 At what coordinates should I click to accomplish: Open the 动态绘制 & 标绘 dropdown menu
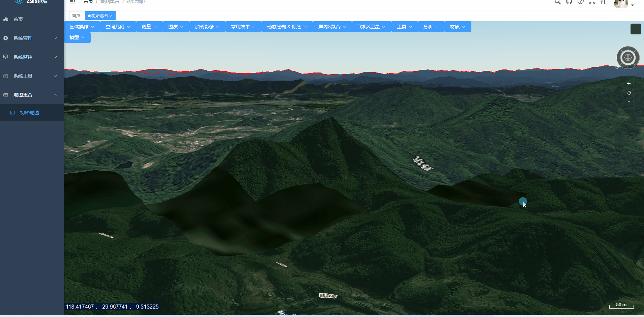point(287,27)
